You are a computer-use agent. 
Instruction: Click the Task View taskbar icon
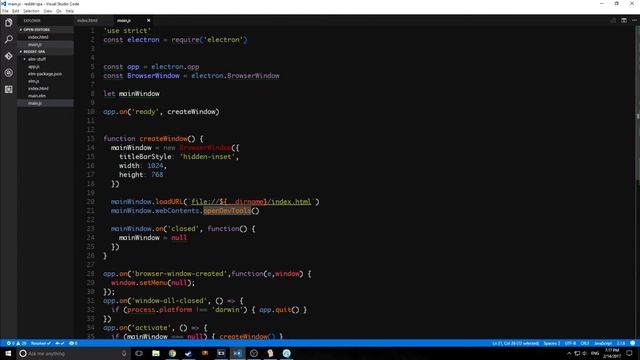[x=139, y=353]
